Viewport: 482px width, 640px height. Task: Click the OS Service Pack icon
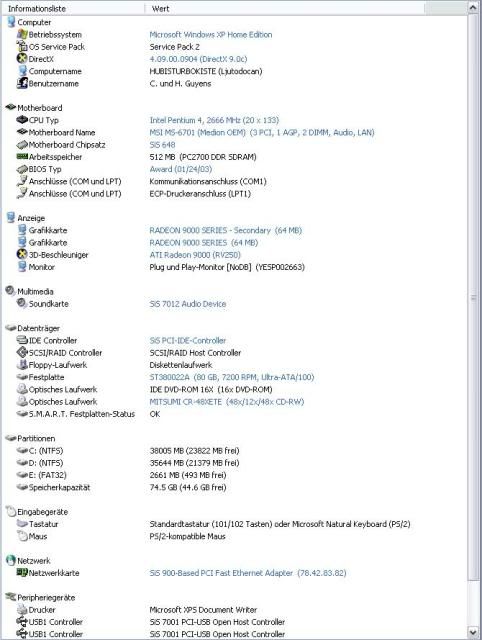[22, 46]
